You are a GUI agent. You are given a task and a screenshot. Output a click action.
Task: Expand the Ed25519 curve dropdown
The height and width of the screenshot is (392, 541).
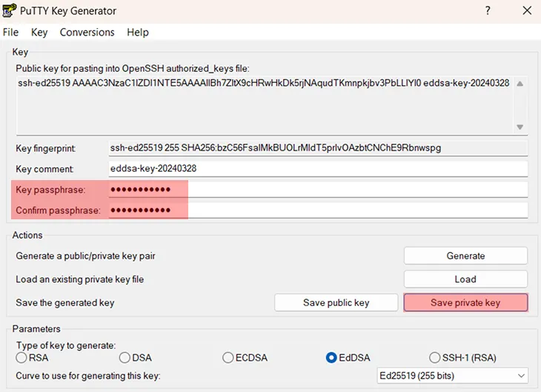click(x=452, y=376)
